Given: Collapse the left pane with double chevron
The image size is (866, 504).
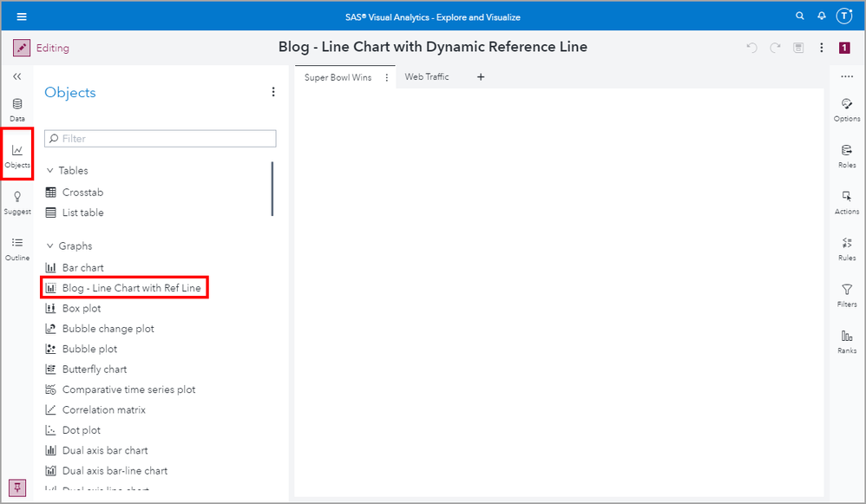Looking at the screenshot, I should pos(17,77).
